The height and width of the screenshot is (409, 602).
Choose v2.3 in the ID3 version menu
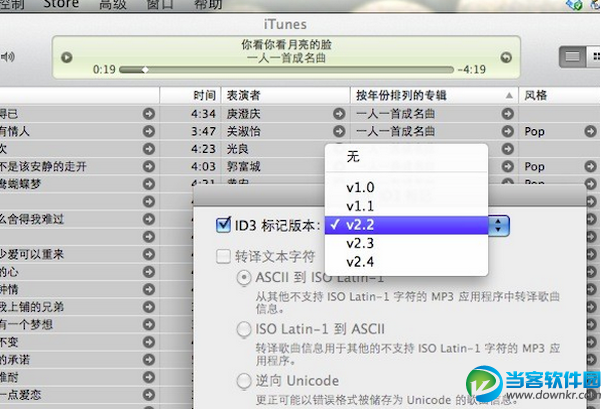(407, 243)
